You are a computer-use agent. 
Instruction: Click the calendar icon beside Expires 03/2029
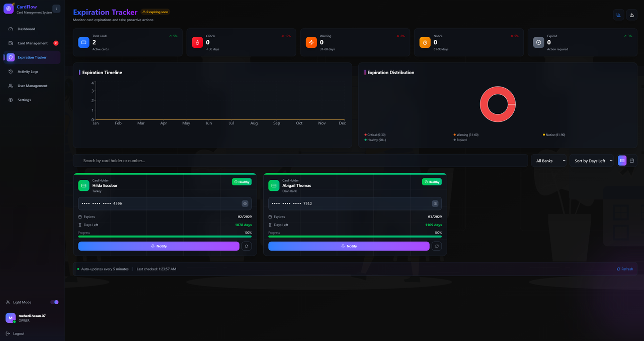(x=270, y=217)
